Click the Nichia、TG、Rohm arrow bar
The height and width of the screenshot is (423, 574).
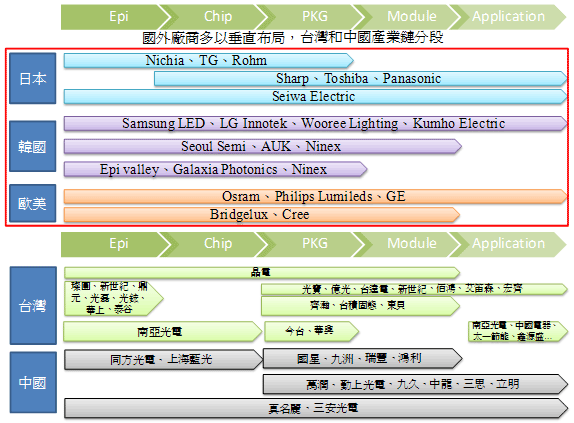tap(209, 61)
